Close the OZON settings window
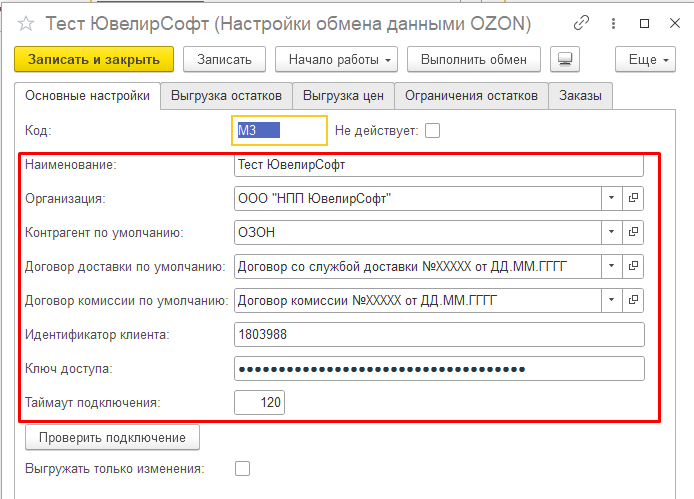The image size is (694, 499). click(x=675, y=23)
